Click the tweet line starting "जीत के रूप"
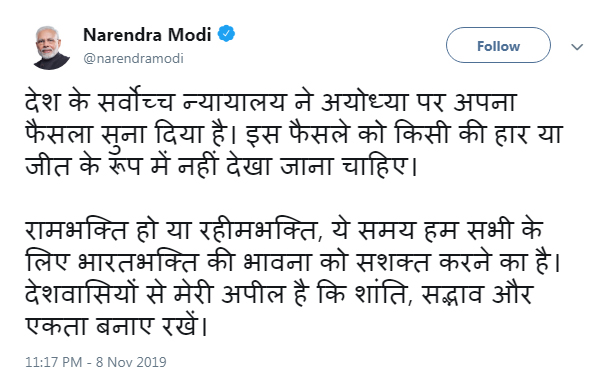Viewport: 603px width, 381px height. point(222,166)
